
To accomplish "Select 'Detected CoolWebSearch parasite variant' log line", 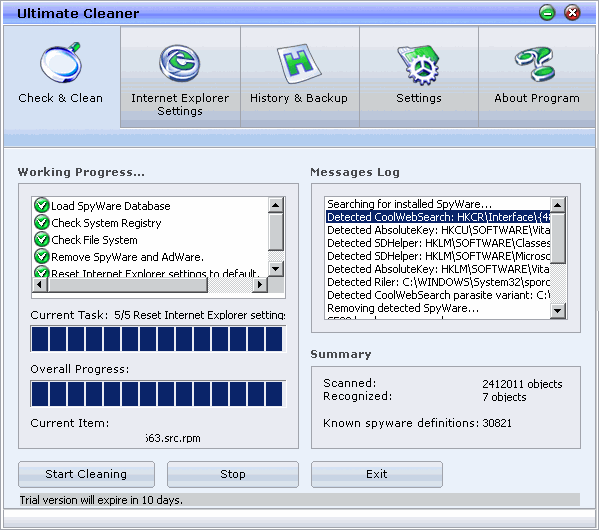I will click(x=438, y=295).
